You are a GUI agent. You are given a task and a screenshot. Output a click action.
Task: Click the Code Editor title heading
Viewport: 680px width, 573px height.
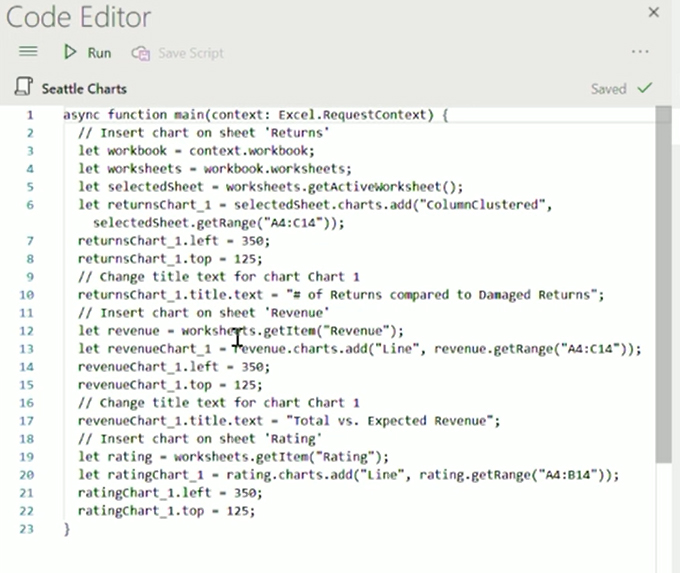[x=79, y=17]
